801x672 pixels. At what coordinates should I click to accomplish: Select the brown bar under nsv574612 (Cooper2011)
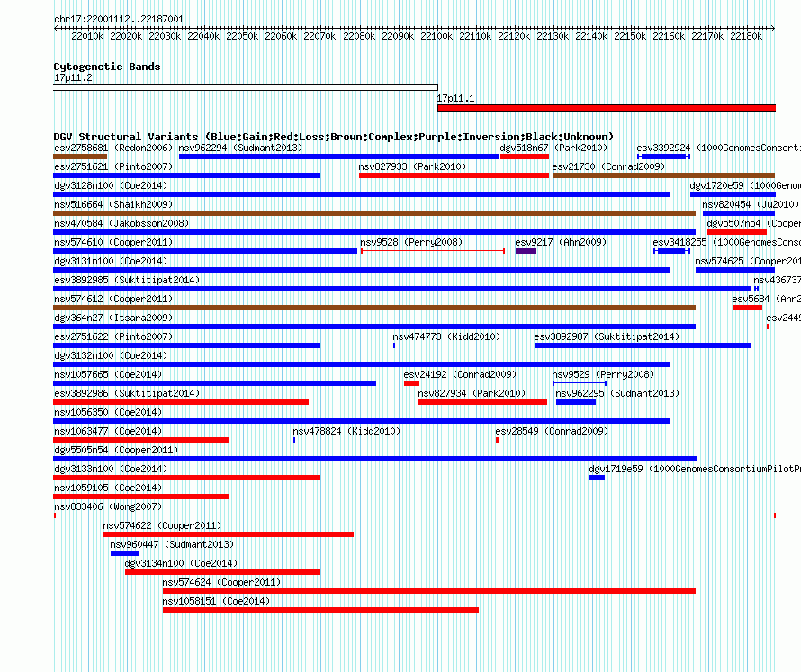coord(374,308)
